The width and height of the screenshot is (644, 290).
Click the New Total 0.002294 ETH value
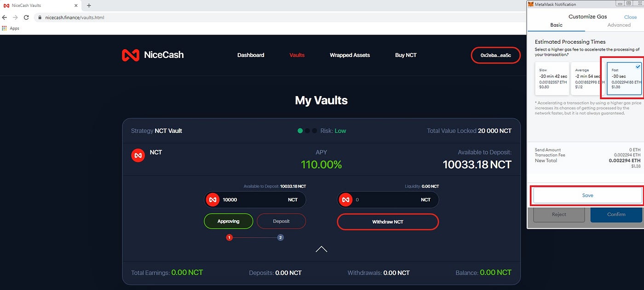coord(624,161)
